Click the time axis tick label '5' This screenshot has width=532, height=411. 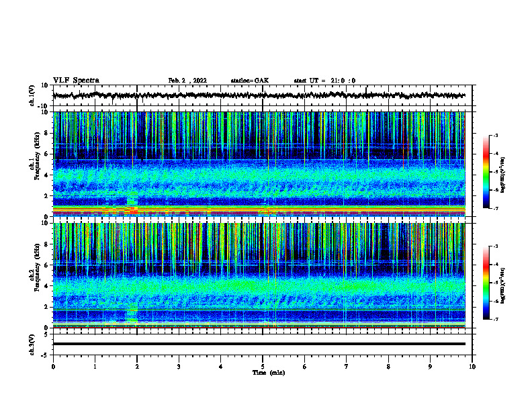(x=263, y=367)
